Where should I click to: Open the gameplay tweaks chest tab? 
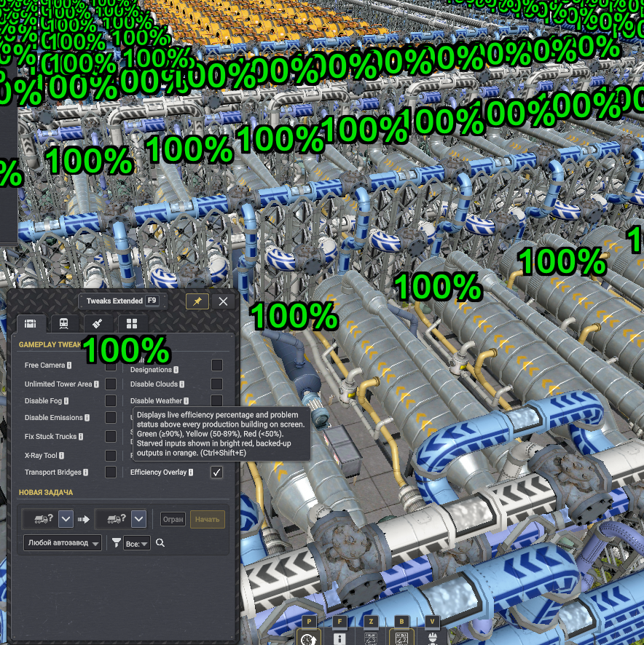[x=31, y=323]
